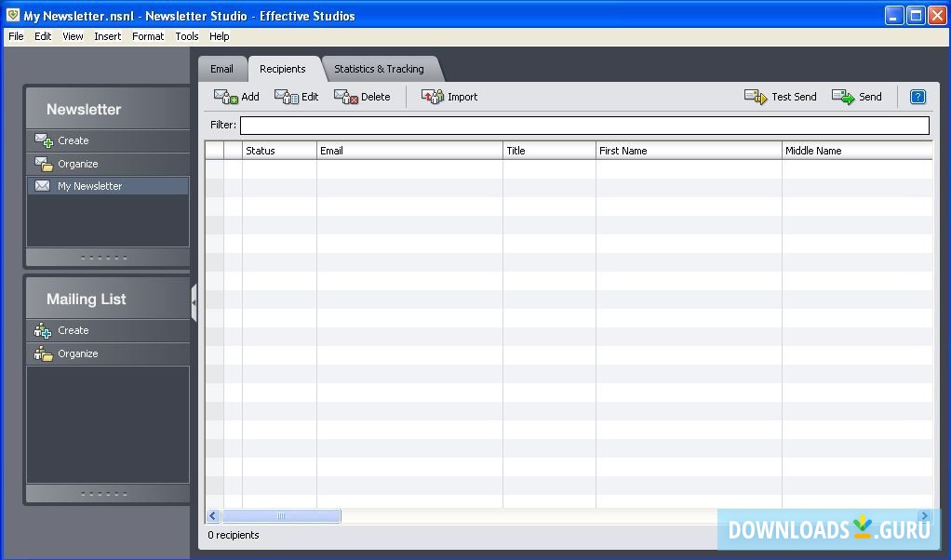
Task: Sort recipients by the First Name column header
Action: (x=689, y=151)
